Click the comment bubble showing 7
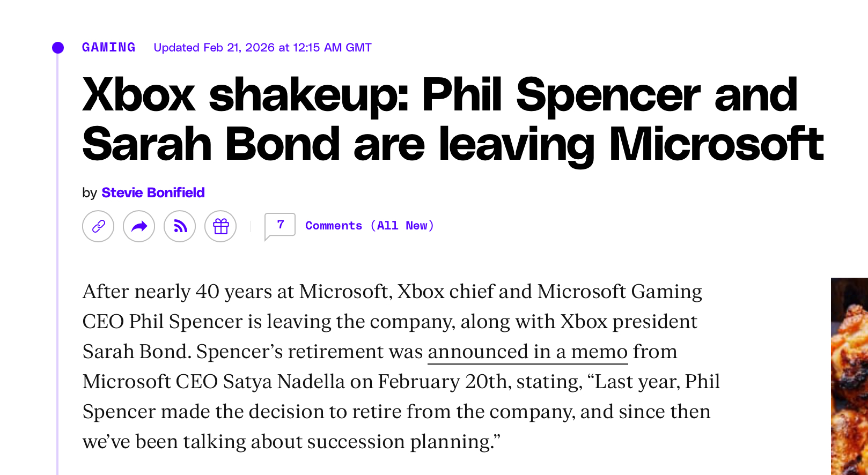This screenshot has height=475, width=868. point(279,225)
